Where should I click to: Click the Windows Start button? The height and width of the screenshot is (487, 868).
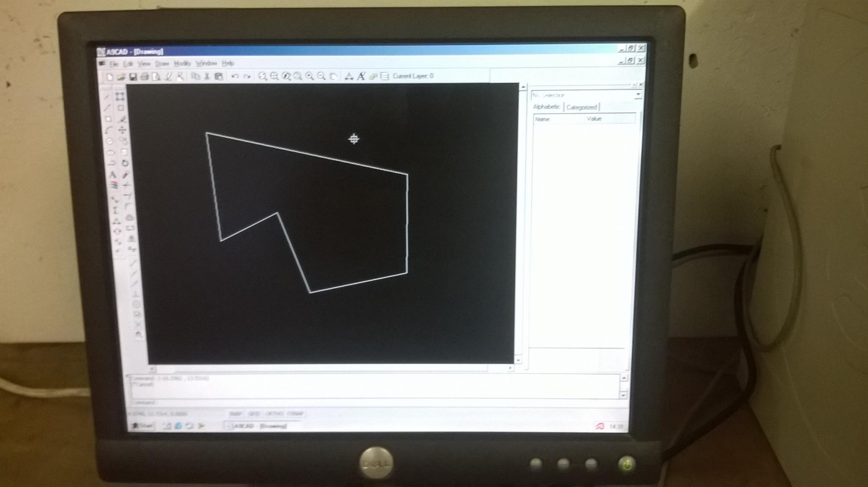coord(142,426)
